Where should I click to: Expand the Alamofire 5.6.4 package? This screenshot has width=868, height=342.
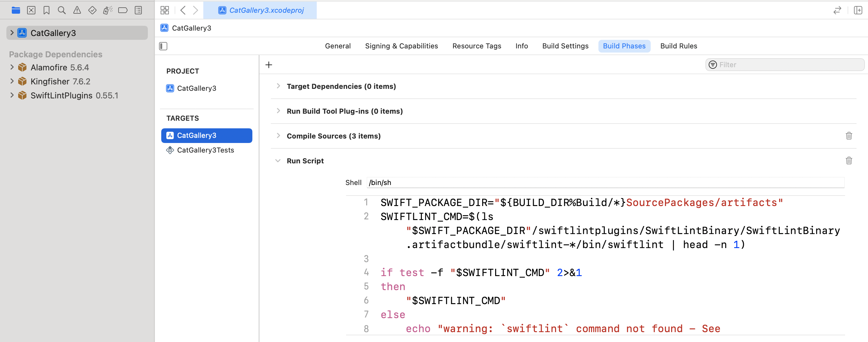12,67
